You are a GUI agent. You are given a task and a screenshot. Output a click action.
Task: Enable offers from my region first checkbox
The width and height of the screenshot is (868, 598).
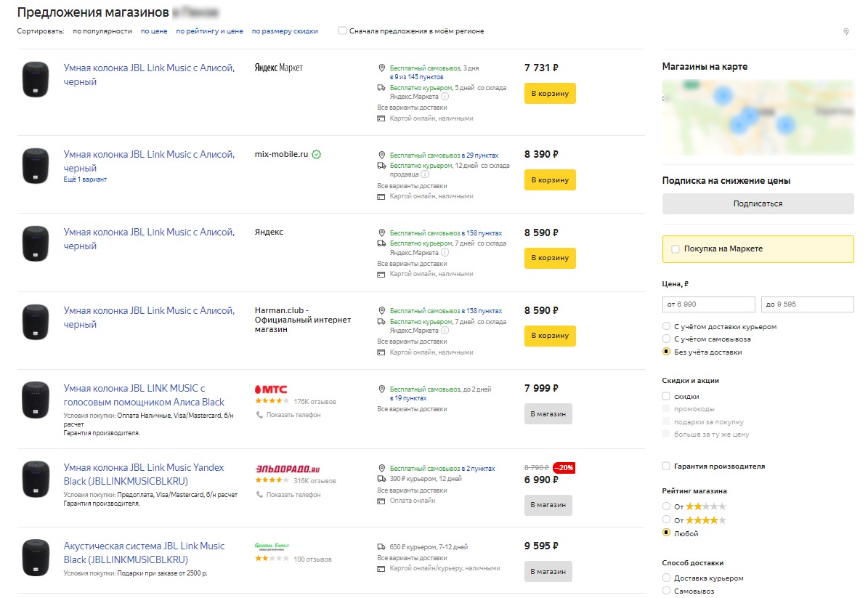342,31
